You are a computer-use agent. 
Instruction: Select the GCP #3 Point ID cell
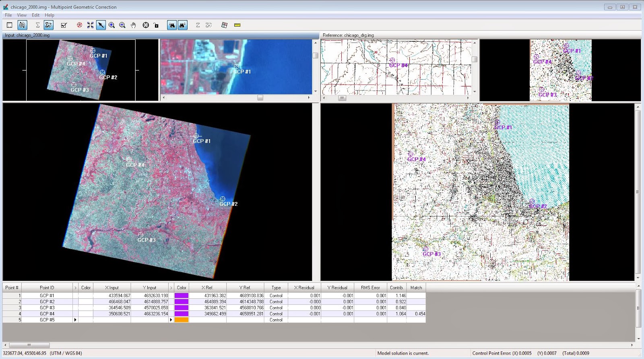[47, 308]
